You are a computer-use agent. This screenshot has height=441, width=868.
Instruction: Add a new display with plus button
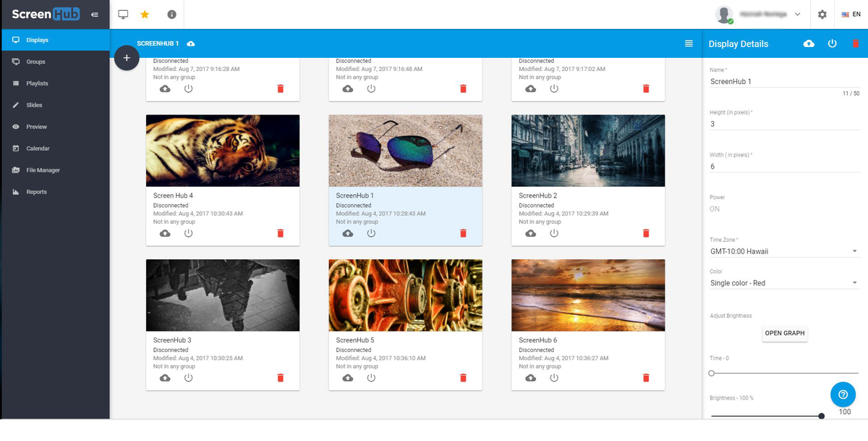click(127, 58)
